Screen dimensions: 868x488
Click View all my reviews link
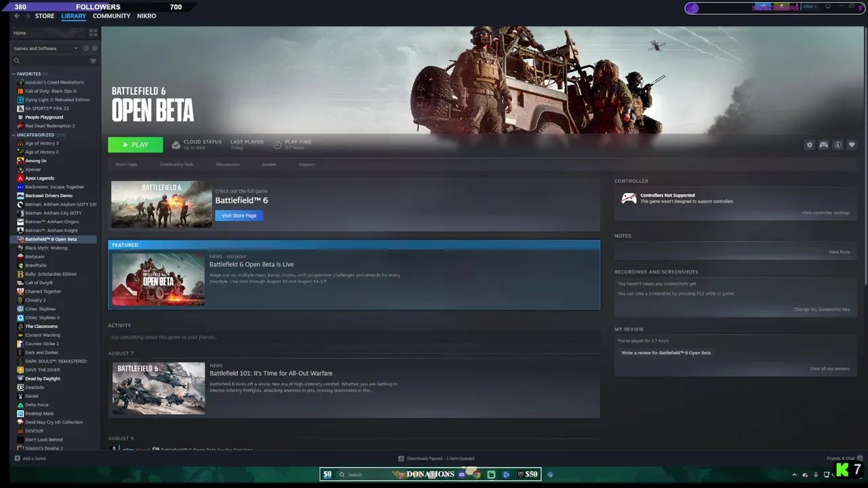[829, 369]
